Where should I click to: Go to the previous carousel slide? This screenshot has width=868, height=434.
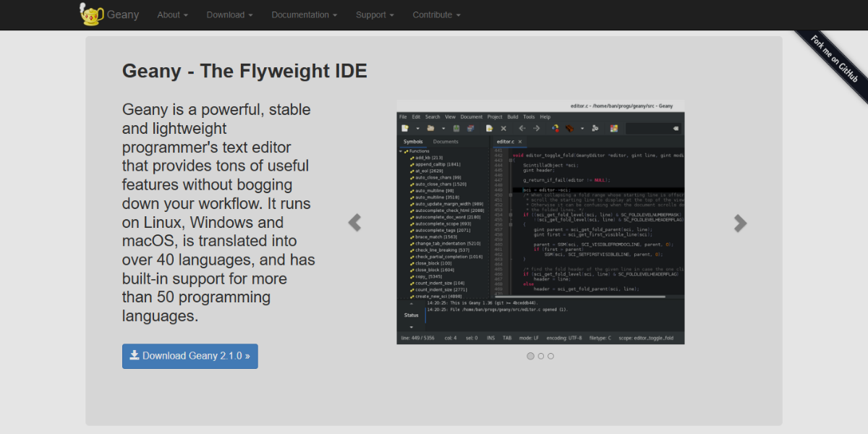(354, 223)
